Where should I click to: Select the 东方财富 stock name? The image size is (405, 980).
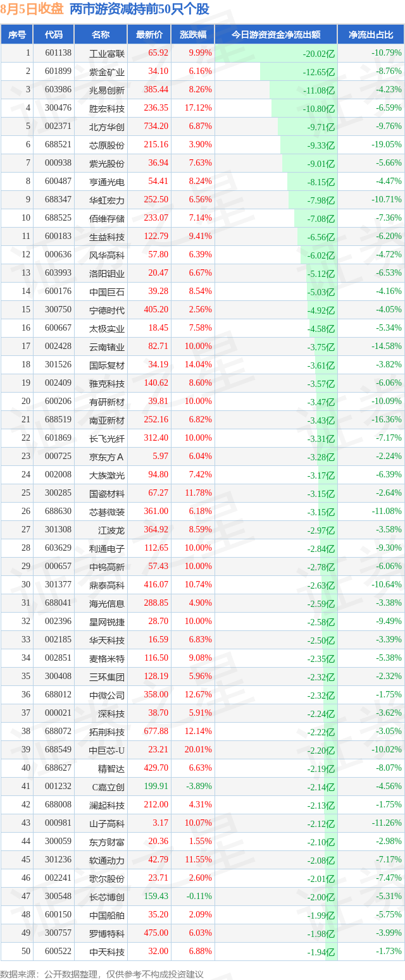coord(107,842)
